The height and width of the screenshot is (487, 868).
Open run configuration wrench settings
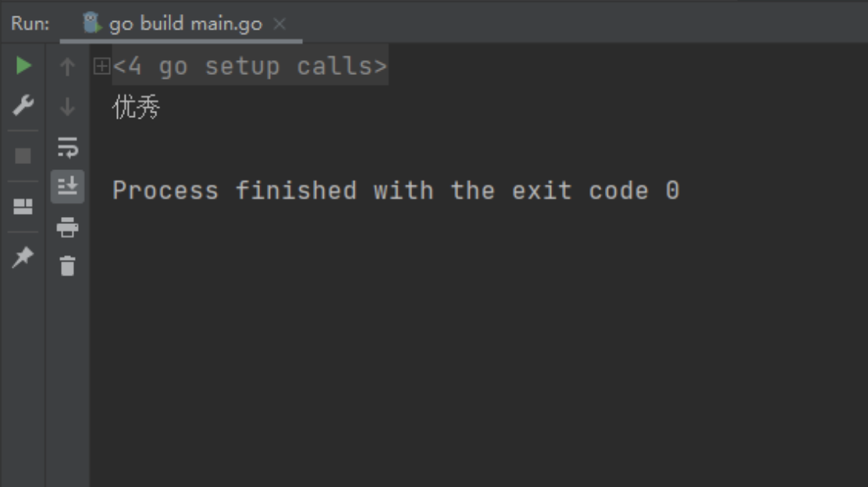point(23,105)
